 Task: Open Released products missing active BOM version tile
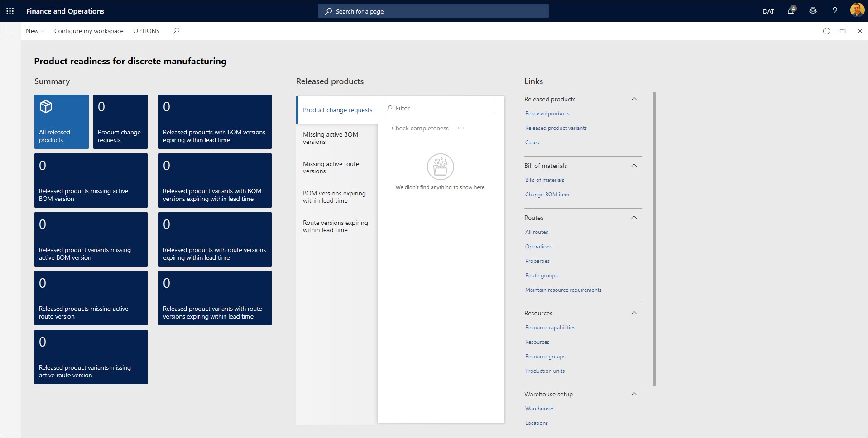(91, 181)
